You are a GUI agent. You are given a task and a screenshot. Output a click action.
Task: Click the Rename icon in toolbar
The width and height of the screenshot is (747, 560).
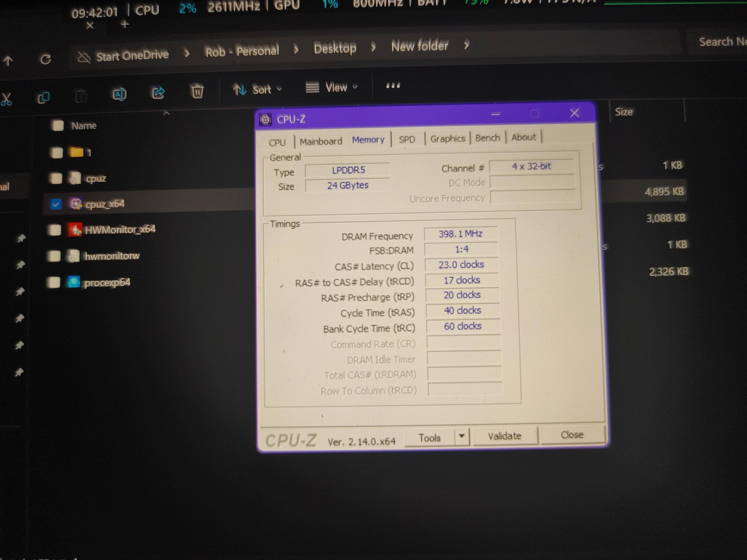click(x=119, y=94)
